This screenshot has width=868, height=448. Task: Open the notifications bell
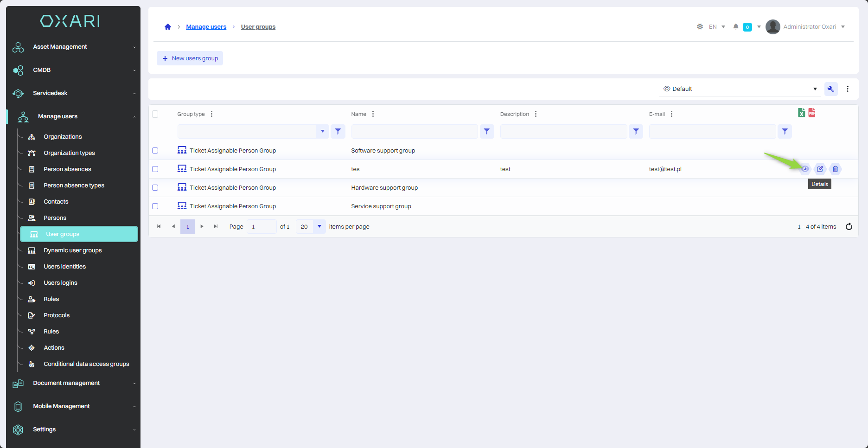(735, 27)
